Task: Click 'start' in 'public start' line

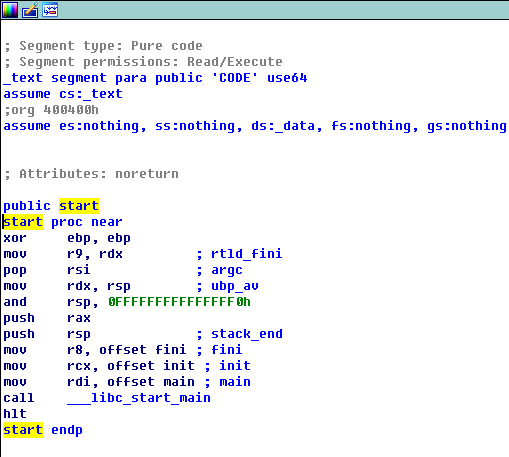Action: 79,206
